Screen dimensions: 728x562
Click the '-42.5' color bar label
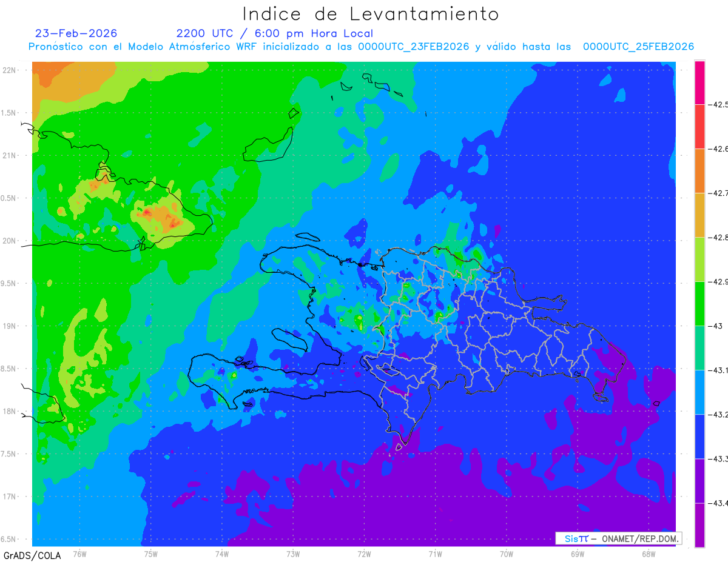pos(720,104)
